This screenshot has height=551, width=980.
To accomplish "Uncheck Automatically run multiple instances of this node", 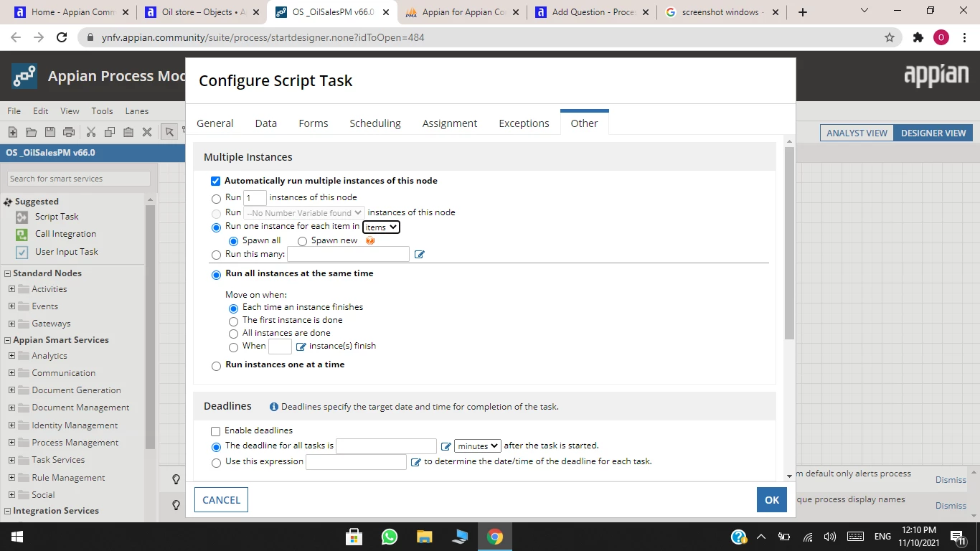I will click(215, 182).
